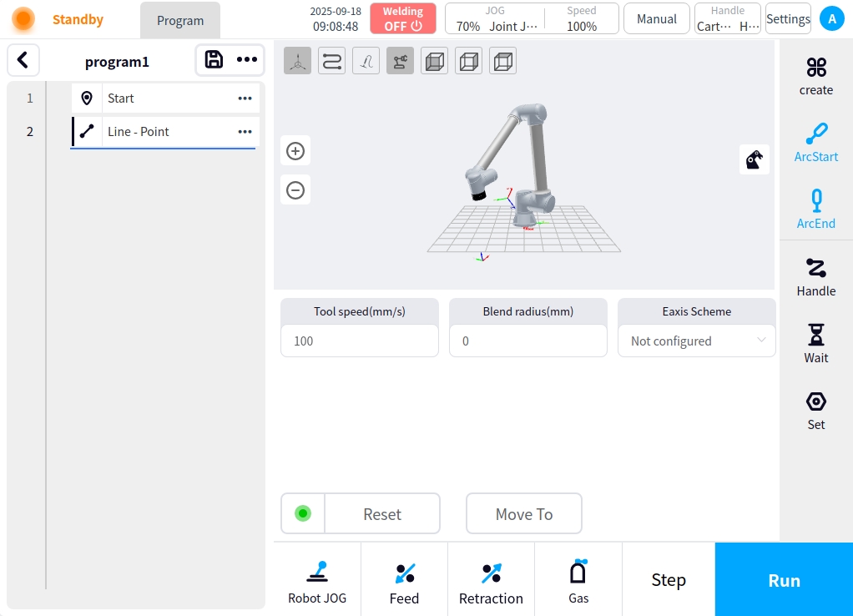Screen dimensions: 853x616
Task: Insert a Wait instruction
Action: click(x=815, y=344)
